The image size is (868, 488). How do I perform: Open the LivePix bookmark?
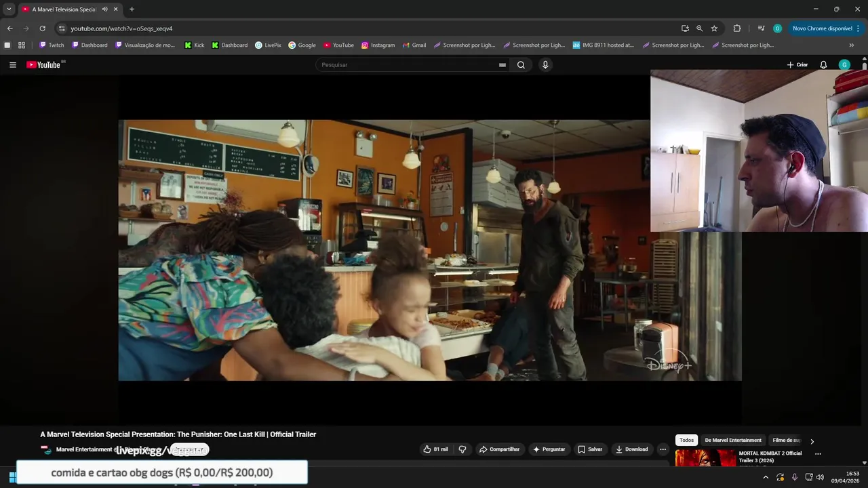tap(268, 45)
